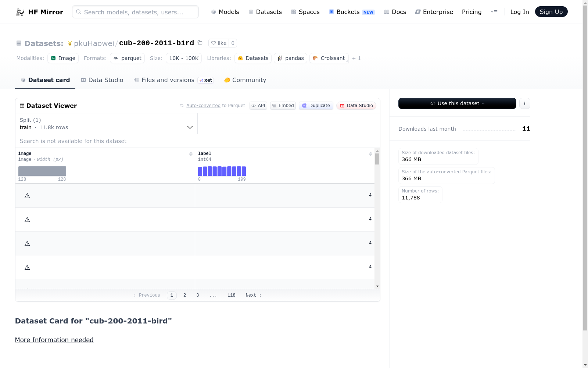
Task: Select the 10K - 100K size tag
Action: click(x=184, y=58)
